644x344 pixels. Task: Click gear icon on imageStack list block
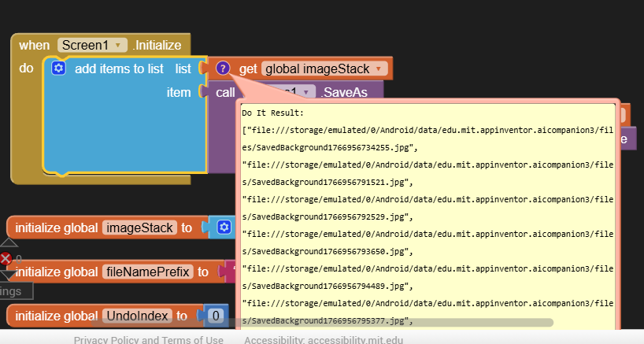[x=224, y=227]
